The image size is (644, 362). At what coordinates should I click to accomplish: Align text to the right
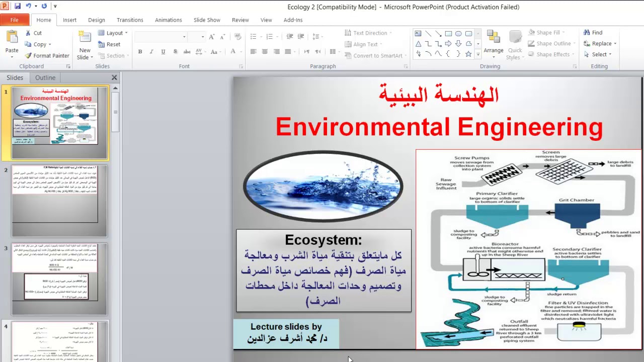click(276, 51)
